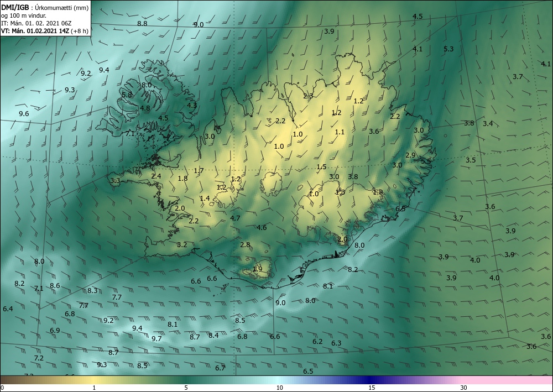Click the map value 4.6
This screenshot has height=392, width=553.
(262, 227)
